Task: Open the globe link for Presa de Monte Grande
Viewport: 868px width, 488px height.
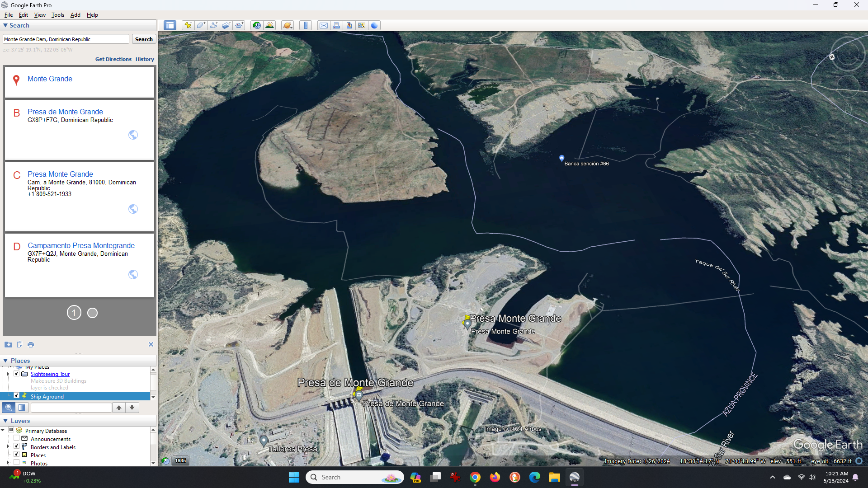Action: pyautogui.click(x=133, y=135)
